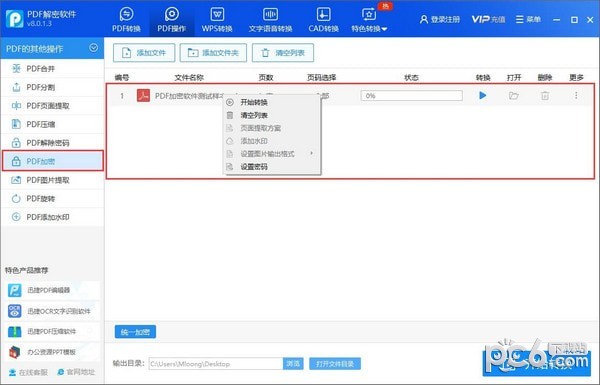Choose 页面提取方案 from the context menu
The image size is (600, 385).
[x=271, y=128]
